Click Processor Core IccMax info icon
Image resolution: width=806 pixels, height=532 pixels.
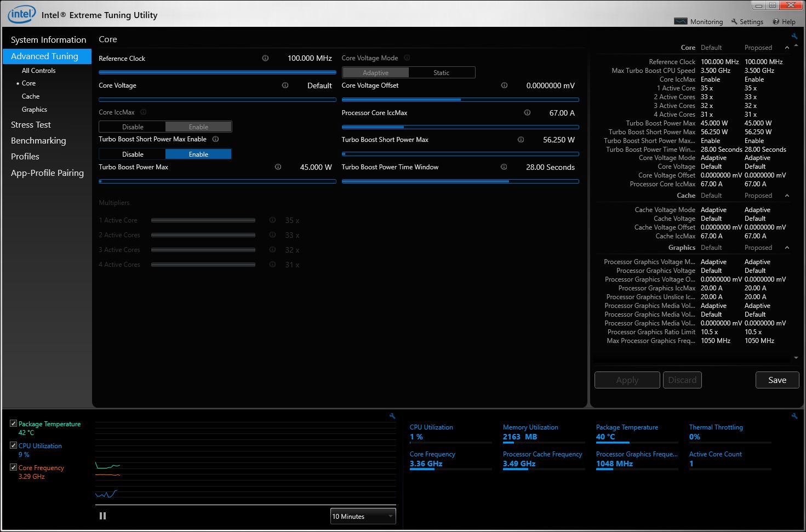[x=527, y=113]
